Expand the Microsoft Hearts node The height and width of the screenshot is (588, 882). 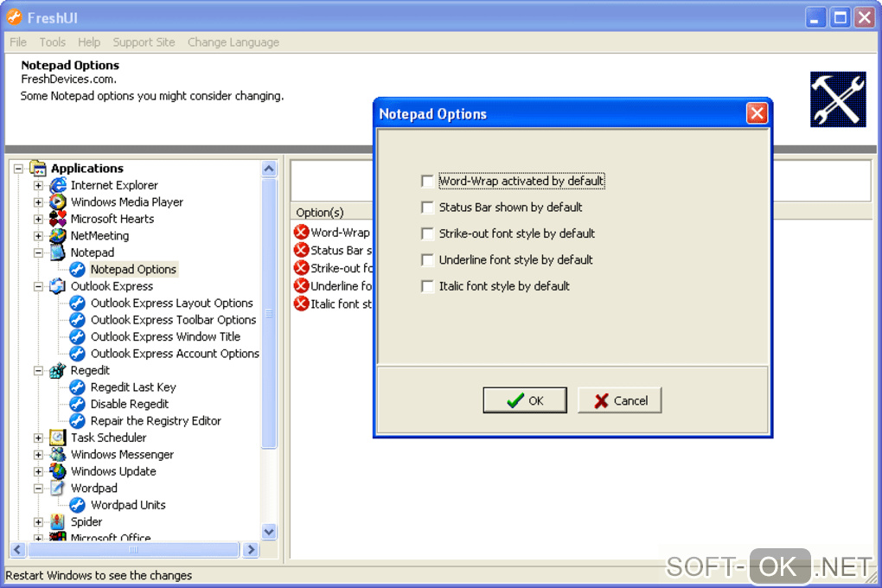click(x=38, y=219)
